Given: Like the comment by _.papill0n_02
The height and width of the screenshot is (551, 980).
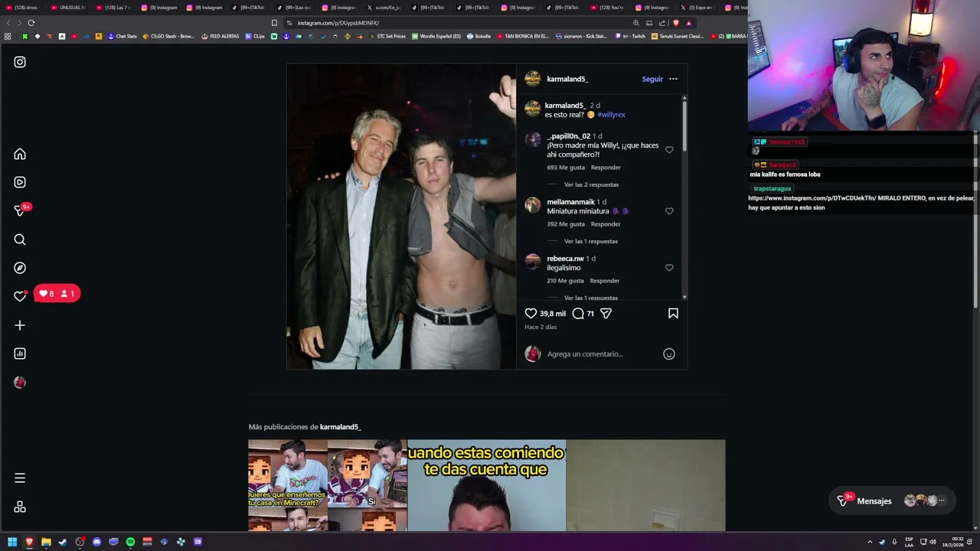Looking at the screenshot, I should click(x=669, y=150).
